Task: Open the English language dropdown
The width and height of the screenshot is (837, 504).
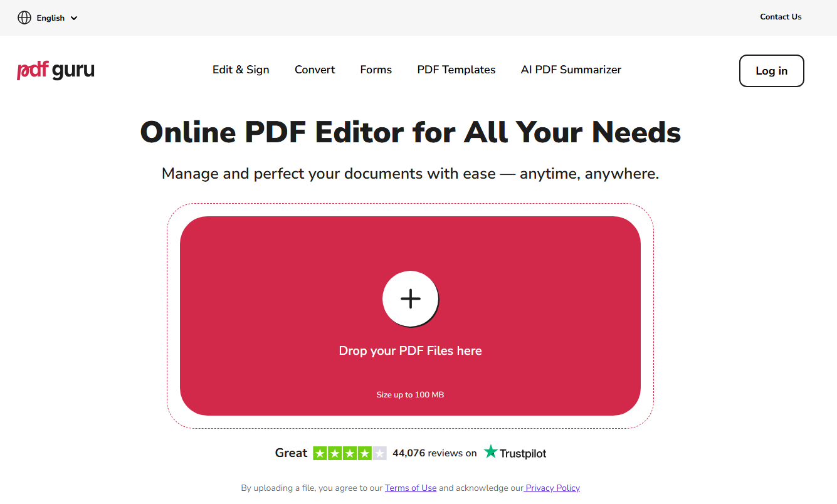Action: [x=48, y=18]
